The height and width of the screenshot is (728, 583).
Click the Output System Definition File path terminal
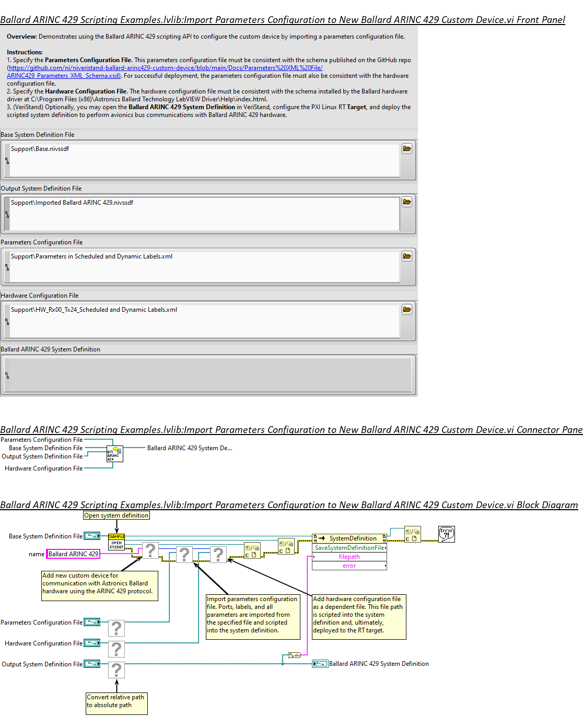[92, 664]
